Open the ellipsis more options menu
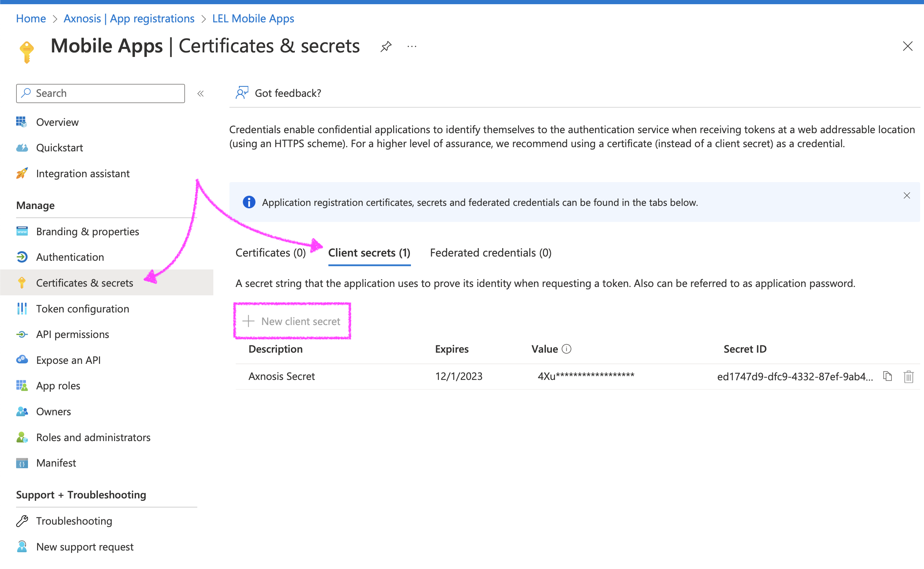924x569 pixels. click(x=412, y=47)
